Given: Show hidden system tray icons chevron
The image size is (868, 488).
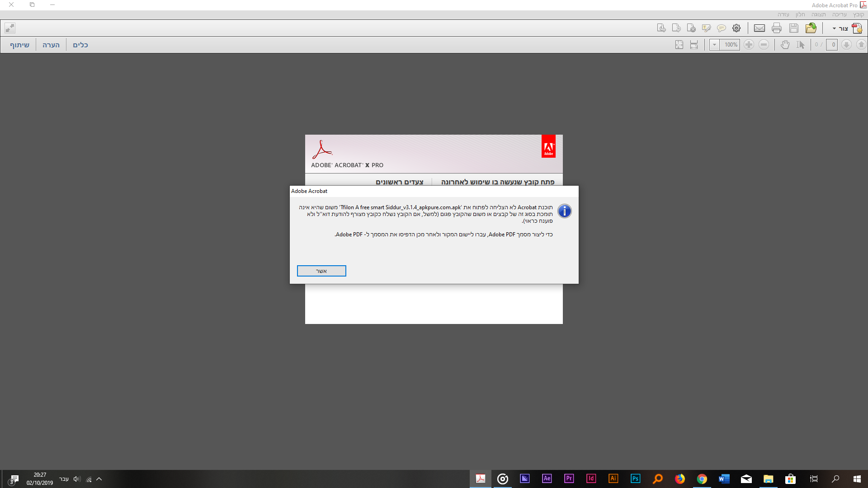Looking at the screenshot, I should [99, 479].
